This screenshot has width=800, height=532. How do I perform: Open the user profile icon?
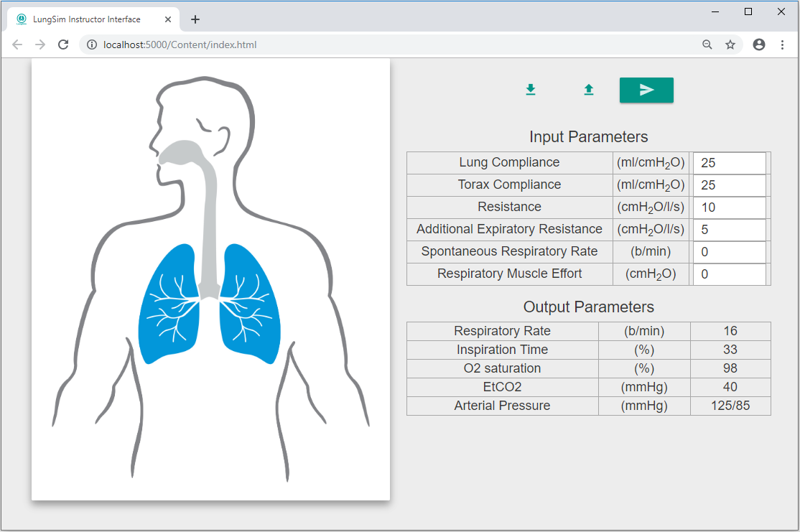coord(759,45)
